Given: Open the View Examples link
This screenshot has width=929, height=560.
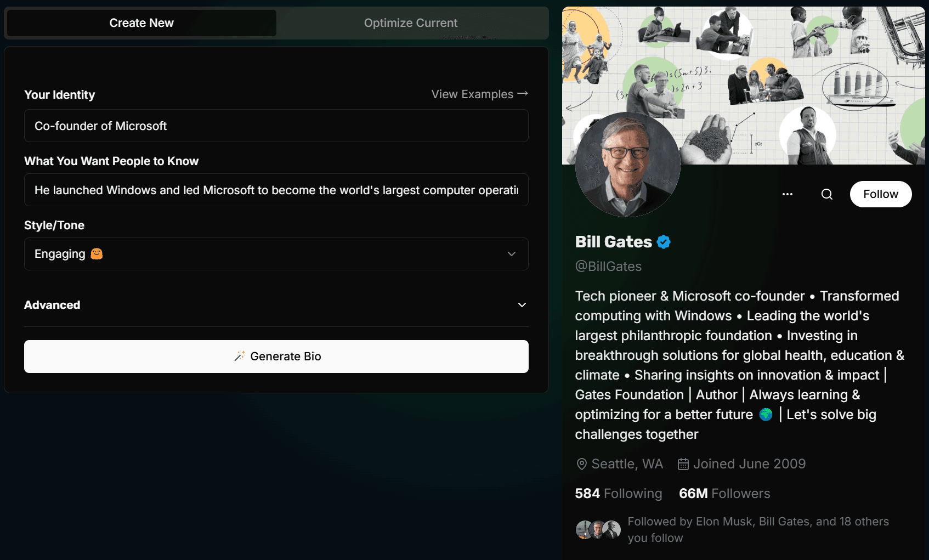Looking at the screenshot, I should point(480,94).
